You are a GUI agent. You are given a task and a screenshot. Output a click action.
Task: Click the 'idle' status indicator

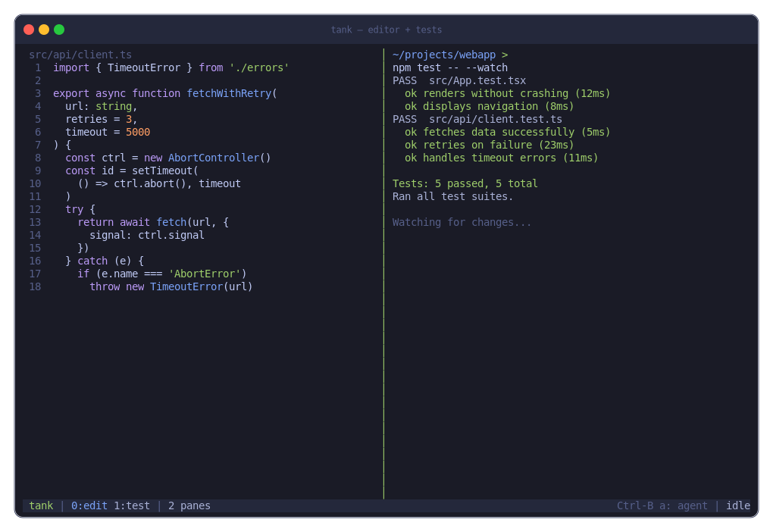coord(738,505)
